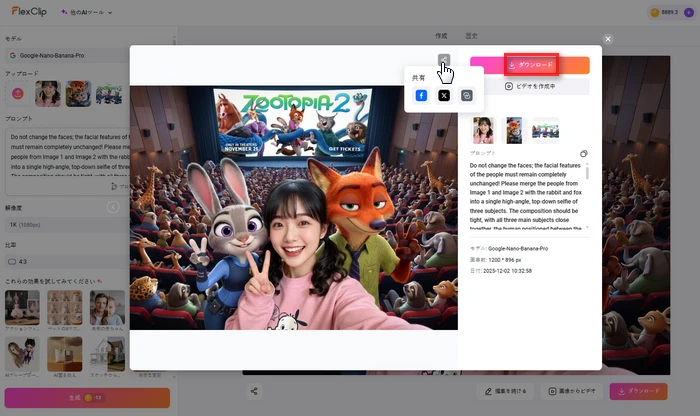Click the 画像からビデオ button
This screenshot has height=416, width=700.
point(572,391)
